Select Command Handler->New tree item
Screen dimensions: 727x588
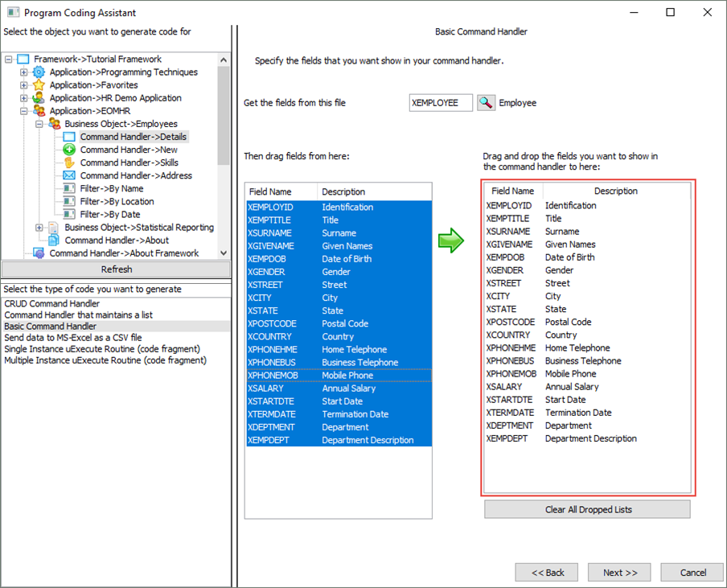pos(129,150)
